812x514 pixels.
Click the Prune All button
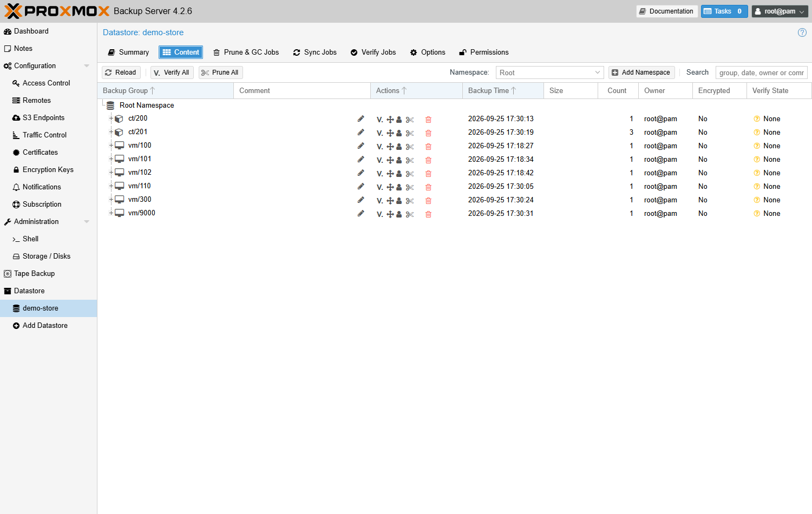pyautogui.click(x=221, y=73)
